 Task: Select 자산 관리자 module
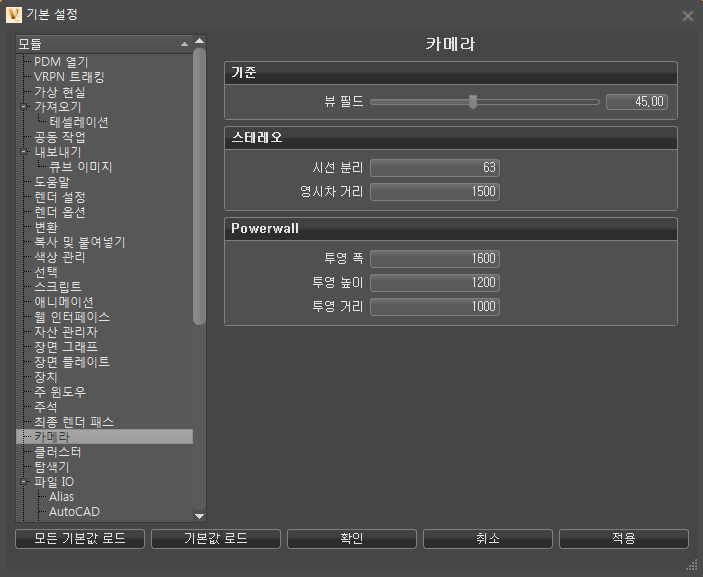pos(66,332)
